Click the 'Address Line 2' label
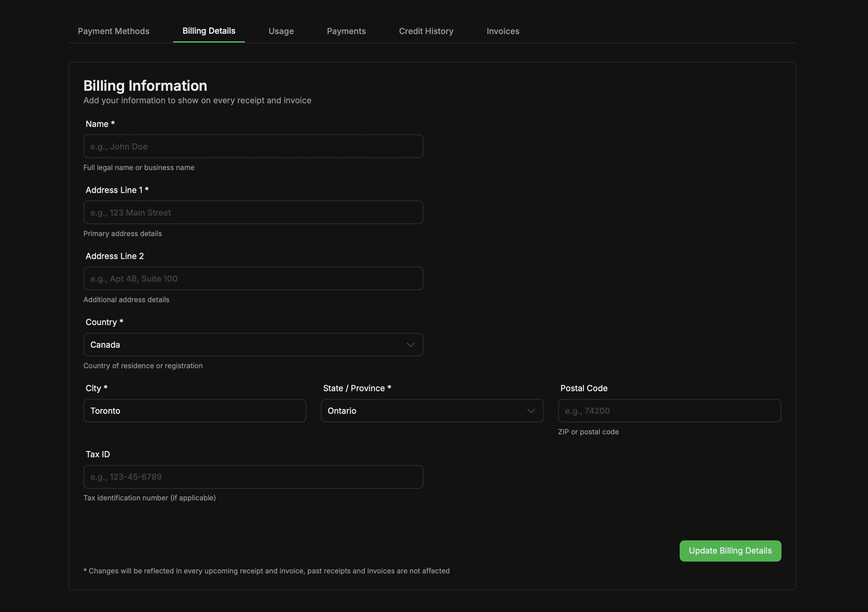 (x=115, y=256)
